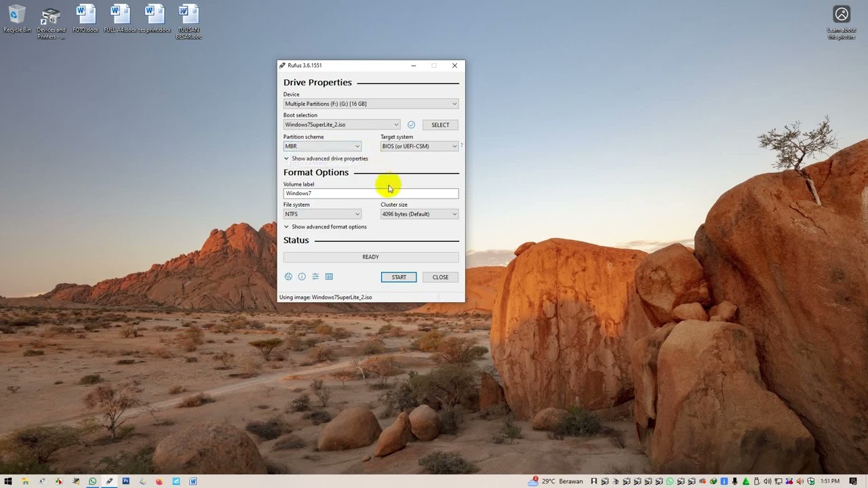This screenshot has width=868, height=488.
Task: Click the READY status progress bar
Action: pyautogui.click(x=371, y=257)
